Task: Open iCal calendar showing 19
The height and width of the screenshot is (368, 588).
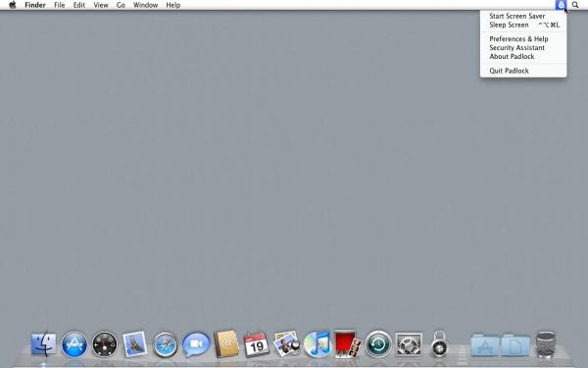Action: pos(257,344)
